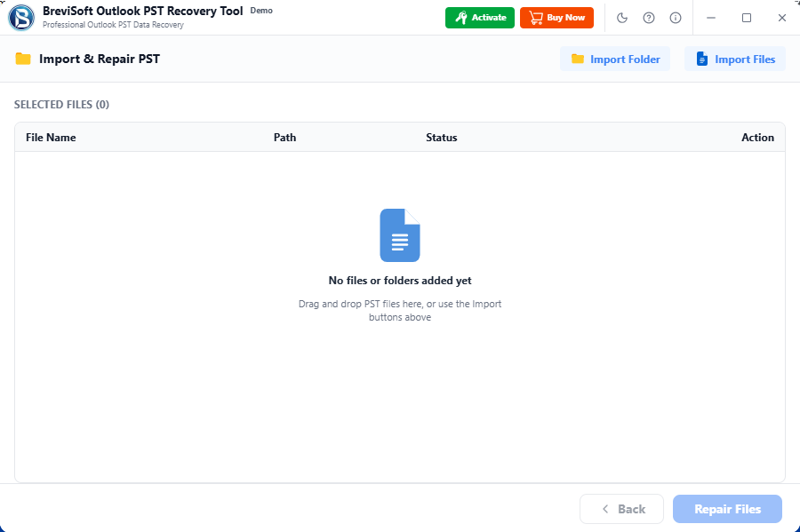Click the Buy Now button
This screenshot has height=532, width=800.
click(556, 18)
